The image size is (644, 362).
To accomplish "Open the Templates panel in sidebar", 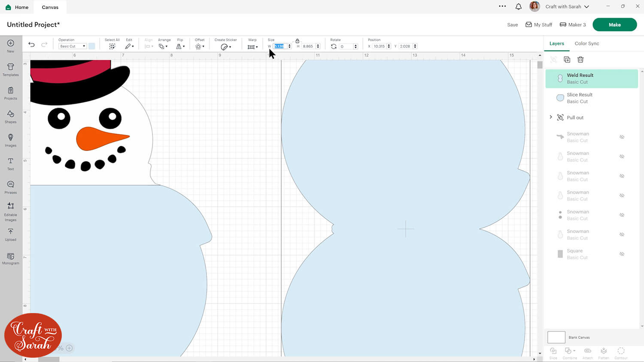I will click(x=10, y=69).
